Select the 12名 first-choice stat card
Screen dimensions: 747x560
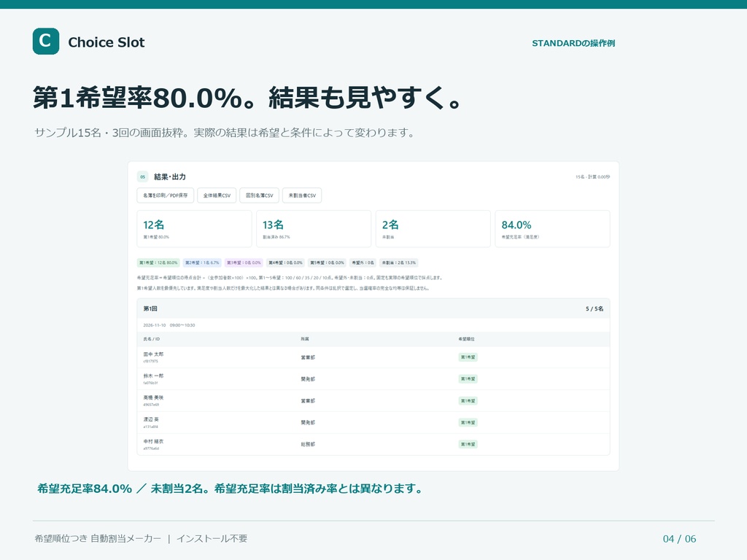(194, 229)
